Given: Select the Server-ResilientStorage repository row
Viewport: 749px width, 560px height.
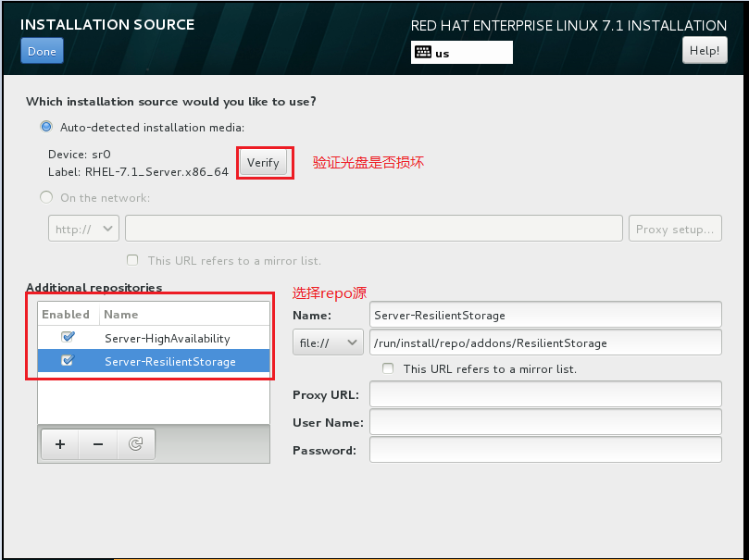Looking at the screenshot, I should tap(154, 361).
